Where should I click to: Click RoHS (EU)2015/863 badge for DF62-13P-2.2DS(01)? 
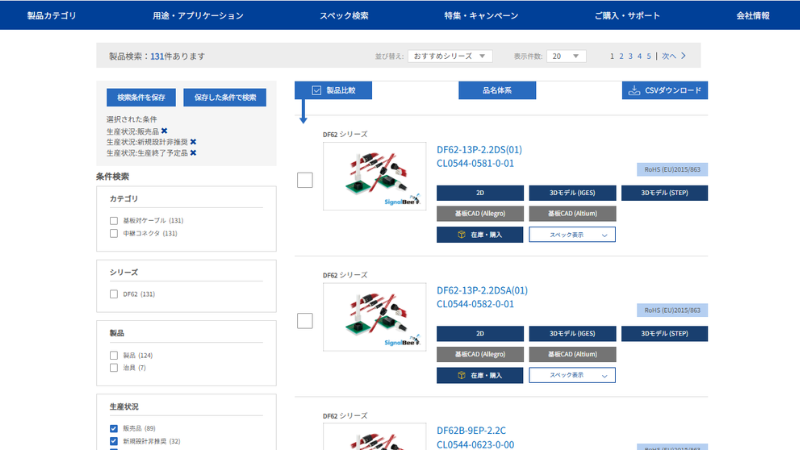(x=672, y=169)
